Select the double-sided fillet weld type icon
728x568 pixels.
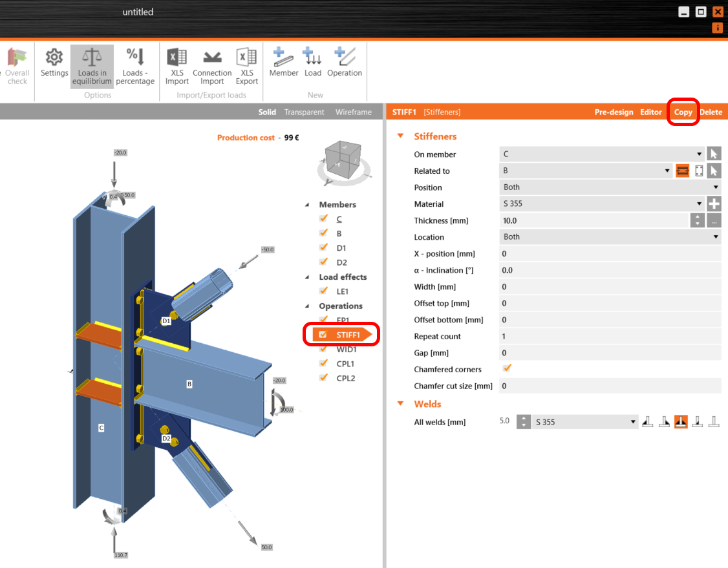pyautogui.click(x=681, y=421)
